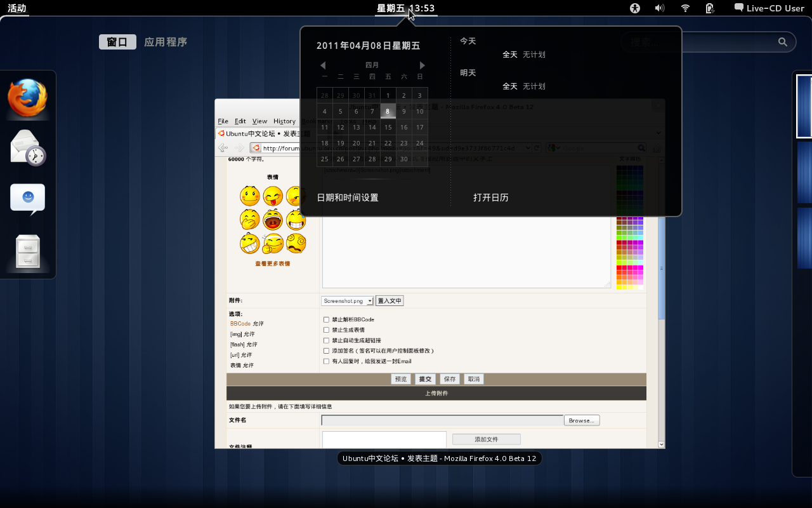Pick bright red swatch in color palette

(619, 268)
